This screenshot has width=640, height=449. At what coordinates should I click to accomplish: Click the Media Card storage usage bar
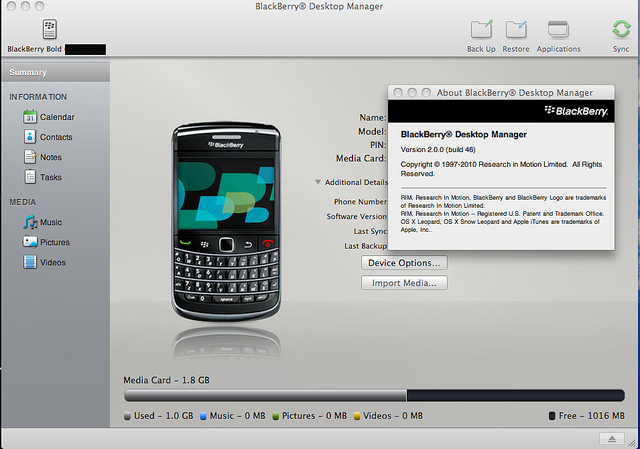click(374, 395)
